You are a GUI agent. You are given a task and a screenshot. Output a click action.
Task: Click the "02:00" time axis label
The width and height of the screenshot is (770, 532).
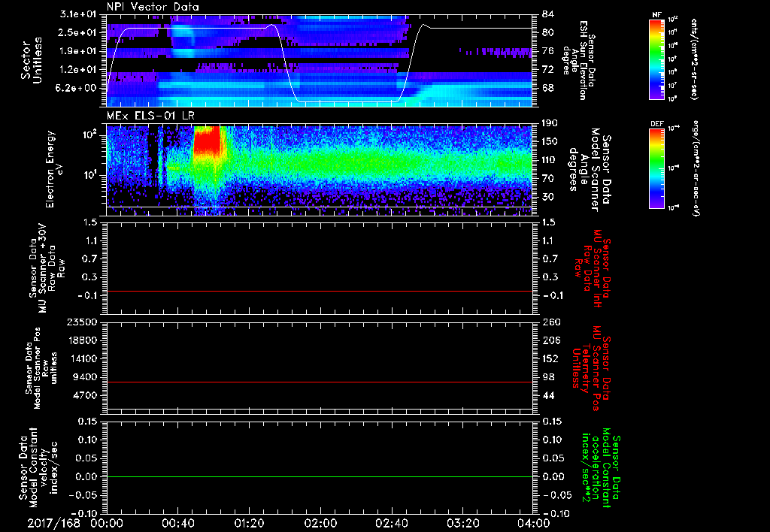point(320,523)
